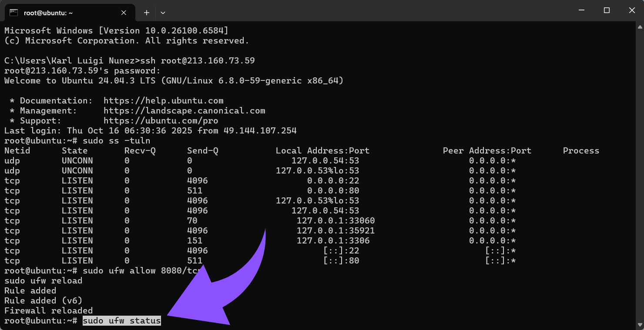
Task: Click the Firewall reloaded output line
Action: click(48, 310)
